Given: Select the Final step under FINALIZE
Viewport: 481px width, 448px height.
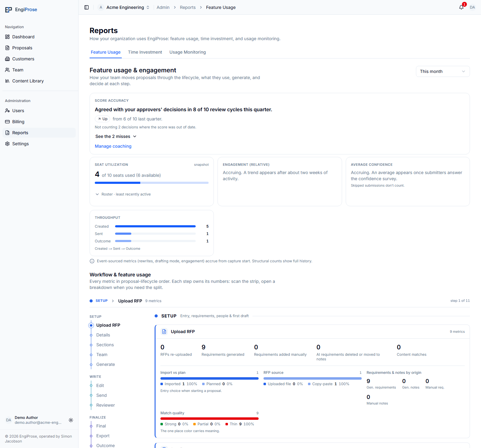Looking at the screenshot, I should [x=101, y=426].
